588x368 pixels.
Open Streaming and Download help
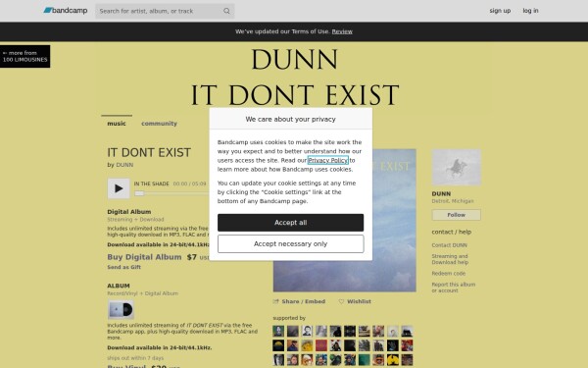[450, 259]
